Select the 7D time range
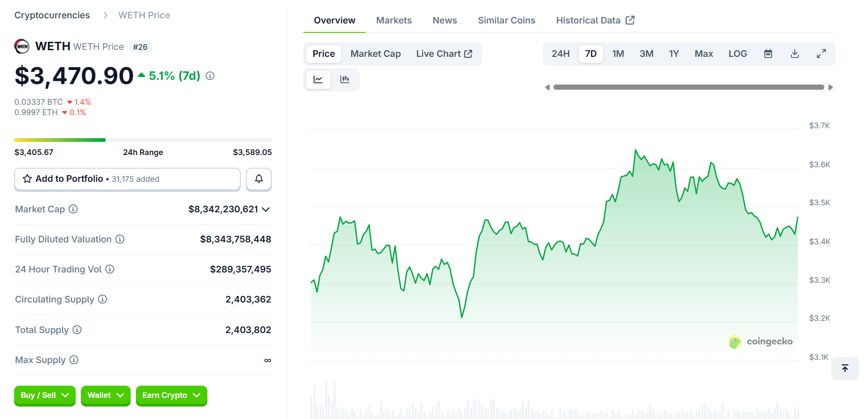868x419 pixels. [591, 54]
